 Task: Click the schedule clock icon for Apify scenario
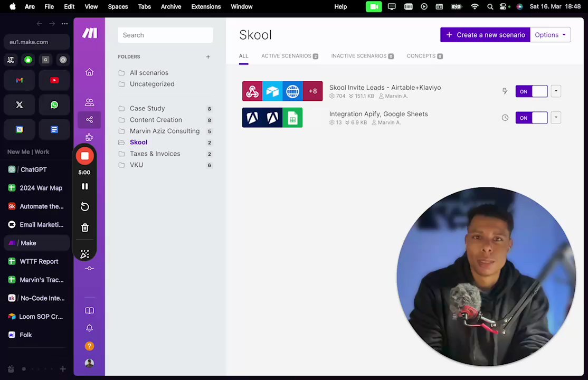505,118
